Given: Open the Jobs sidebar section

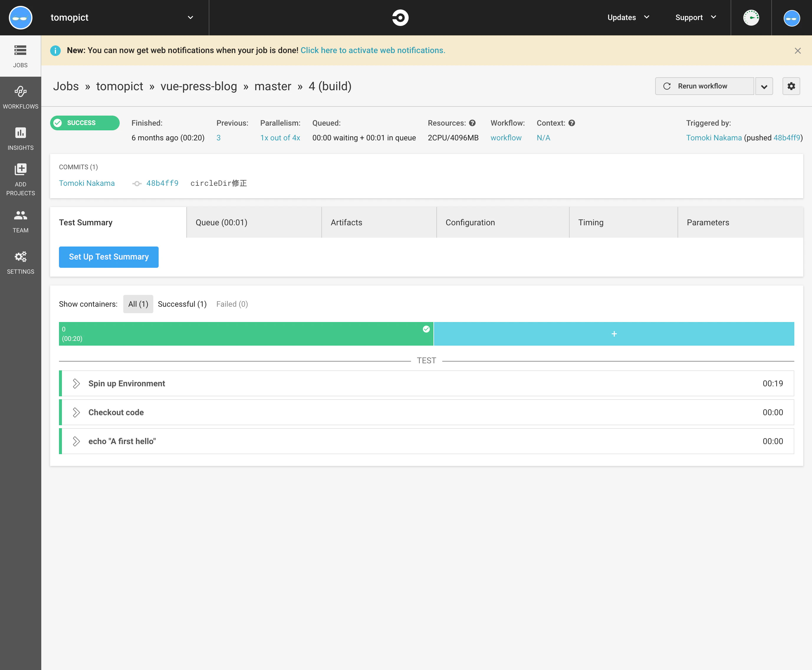Looking at the screenshot, I should 20,55.
